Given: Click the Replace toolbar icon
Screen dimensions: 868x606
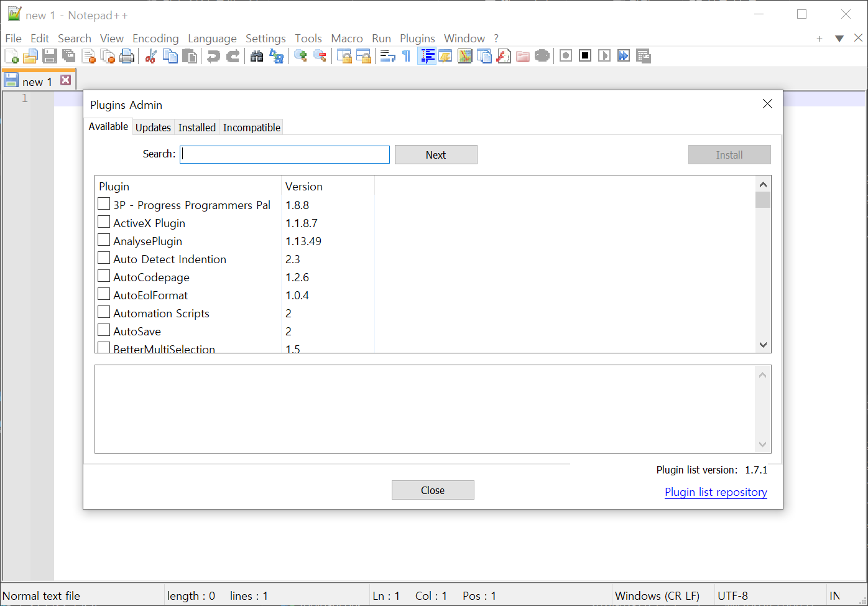Looking at the screenshot, I should point(276,56).
